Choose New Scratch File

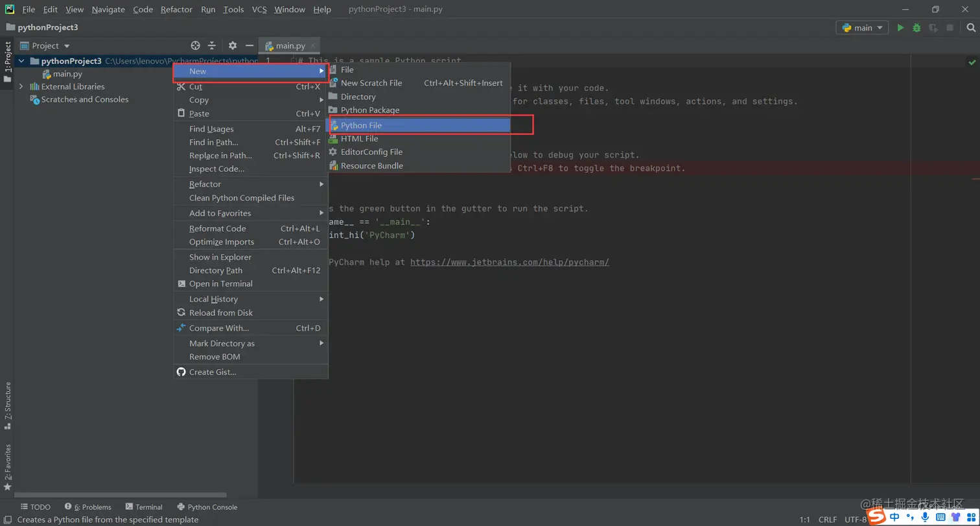coord(418,83)
